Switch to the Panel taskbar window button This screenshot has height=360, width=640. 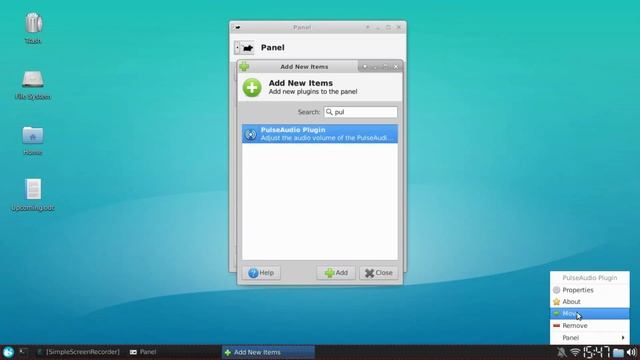(143, 352)
